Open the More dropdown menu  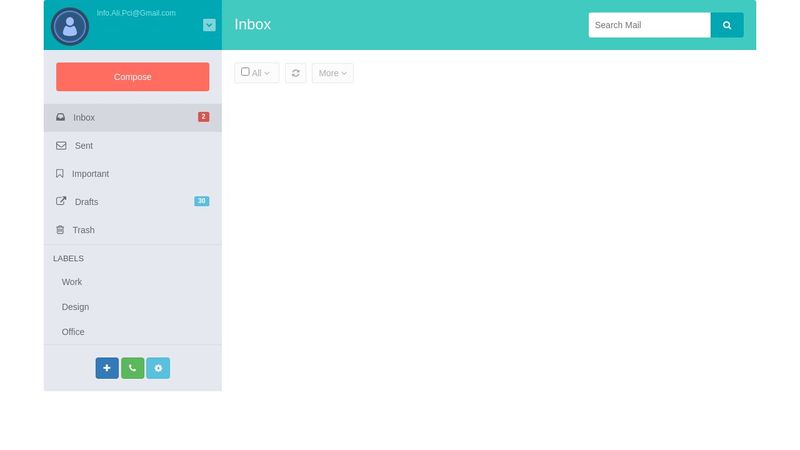[x=333, y=73]
